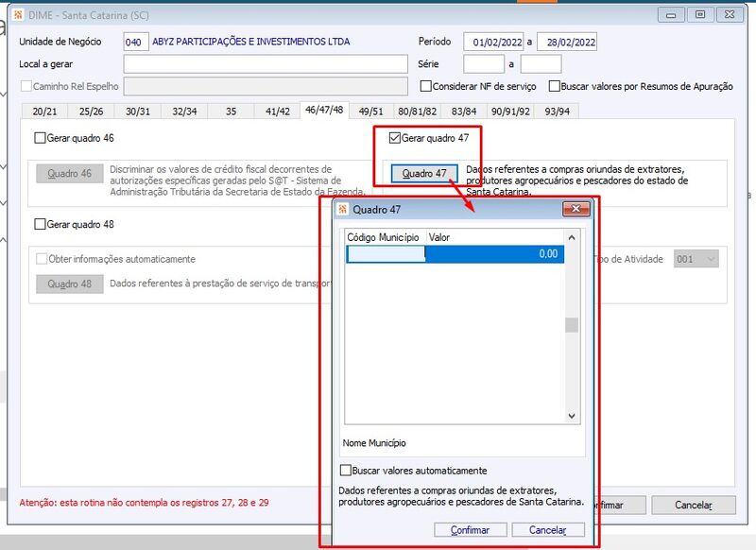The image size is (756, 550).
Task: Switch to the 41/42 tab
Action: pos(278,112)
